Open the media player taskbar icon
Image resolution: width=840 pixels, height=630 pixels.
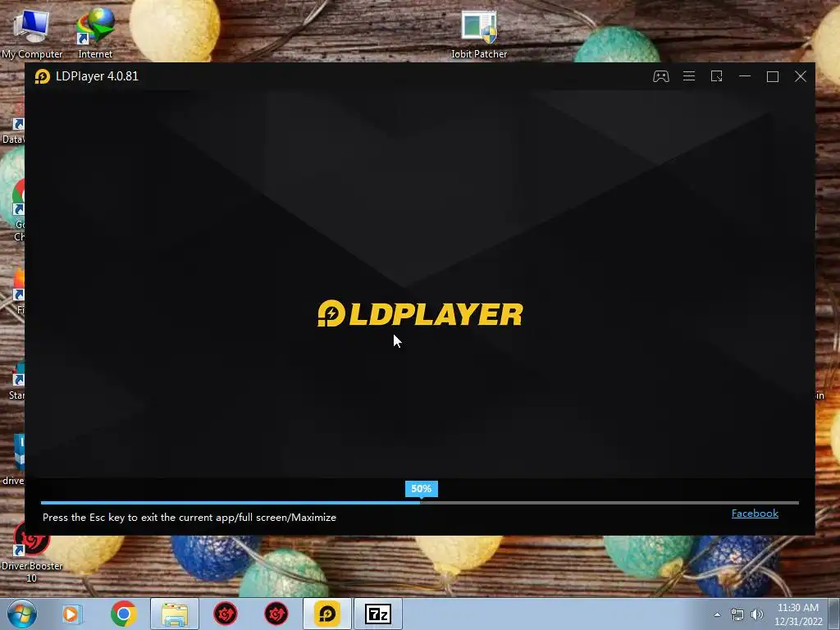[x=71, y=614]
